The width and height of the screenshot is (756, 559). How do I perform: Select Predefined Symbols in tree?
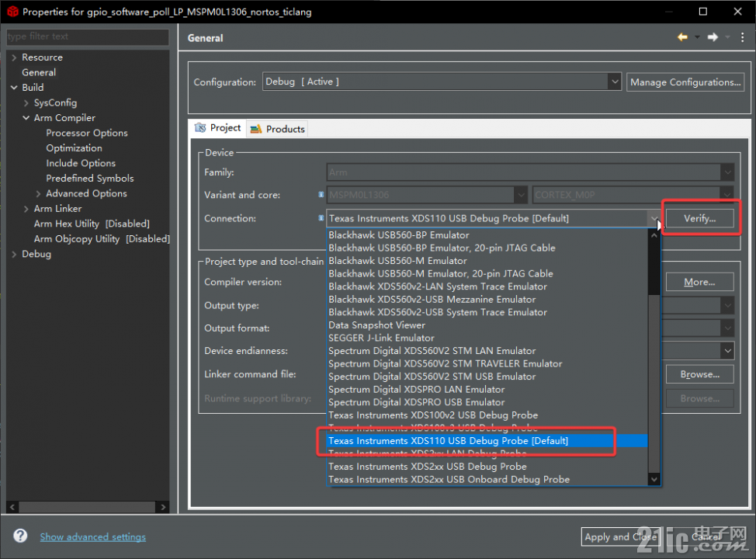[90, 179]
